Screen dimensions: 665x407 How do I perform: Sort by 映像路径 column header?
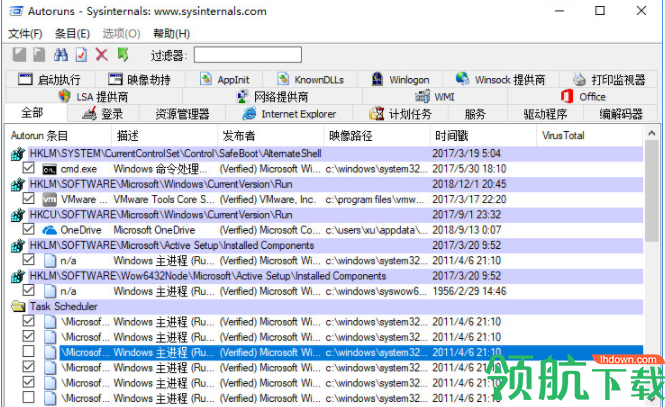tap(377, 136)
